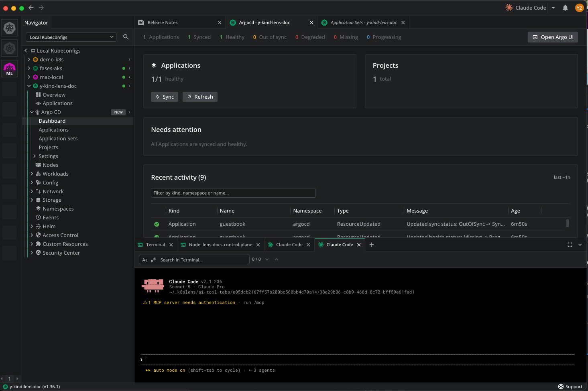Open the notifications bell
Image resolution: width=588 pixels, height=391 pixels.
coord(565,8)
